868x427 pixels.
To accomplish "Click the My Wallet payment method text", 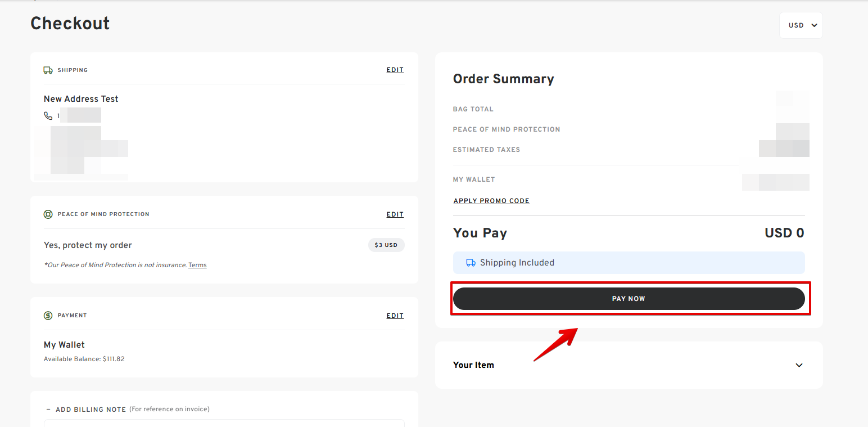I will [64, 345].
